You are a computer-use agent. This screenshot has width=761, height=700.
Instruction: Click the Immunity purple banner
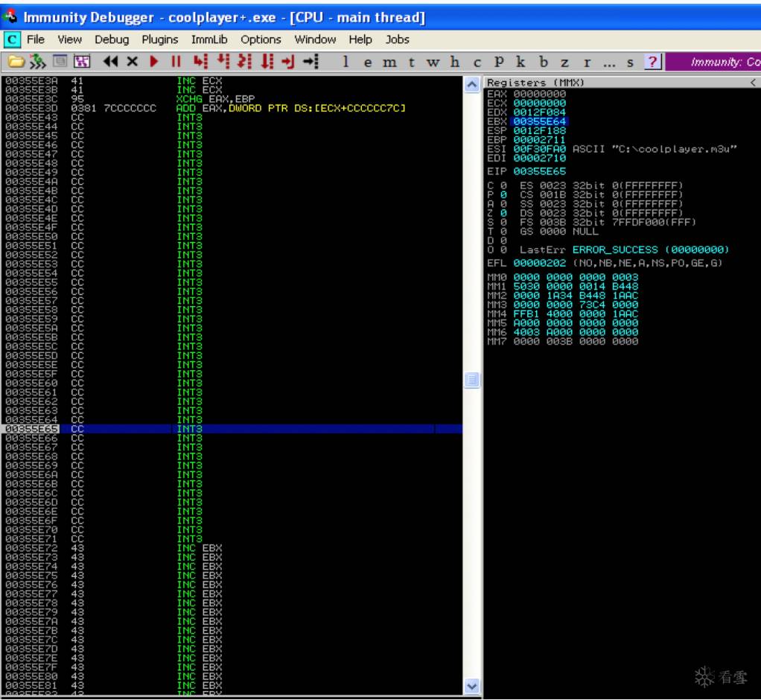pos(713,62)
